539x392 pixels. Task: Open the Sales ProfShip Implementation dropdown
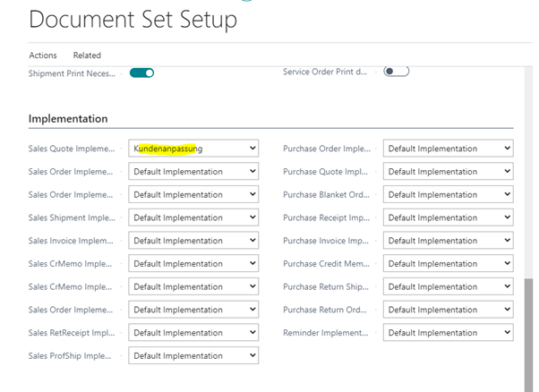pos(193,355)
